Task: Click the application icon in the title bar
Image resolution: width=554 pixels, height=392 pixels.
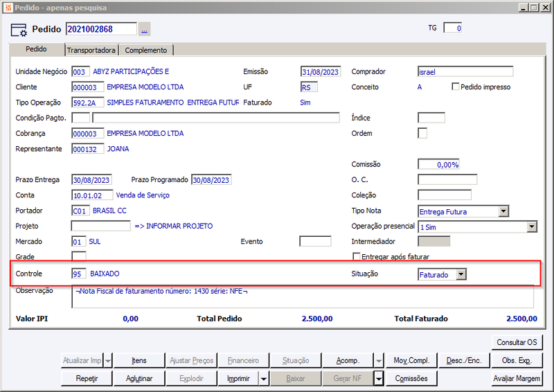Action: (8, 8)
